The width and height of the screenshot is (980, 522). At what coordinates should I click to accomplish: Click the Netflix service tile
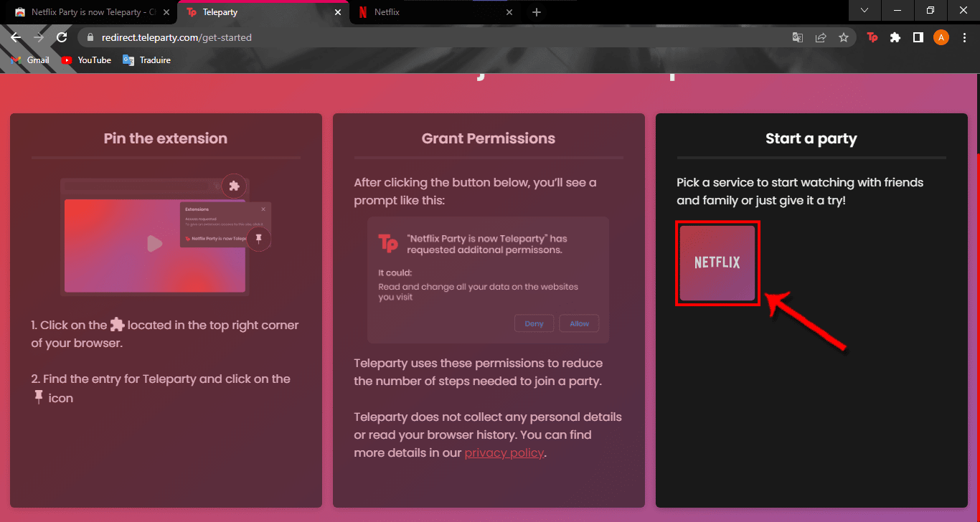pos(717,263)
